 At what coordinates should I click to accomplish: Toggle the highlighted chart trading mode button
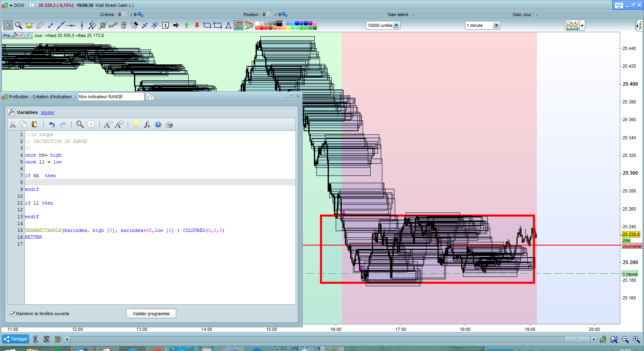coord(239,25)
